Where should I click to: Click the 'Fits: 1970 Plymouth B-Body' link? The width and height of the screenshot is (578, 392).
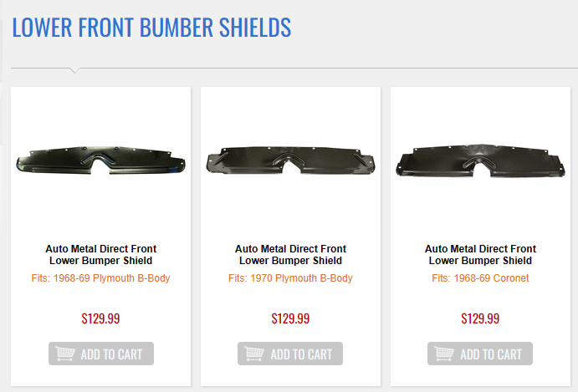(290, 278)
